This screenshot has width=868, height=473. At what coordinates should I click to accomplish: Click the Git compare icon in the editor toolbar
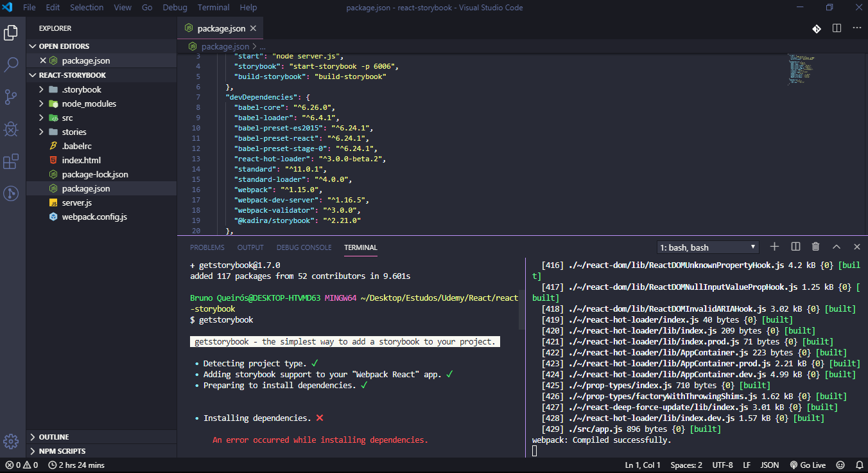[x=817, y=28]
